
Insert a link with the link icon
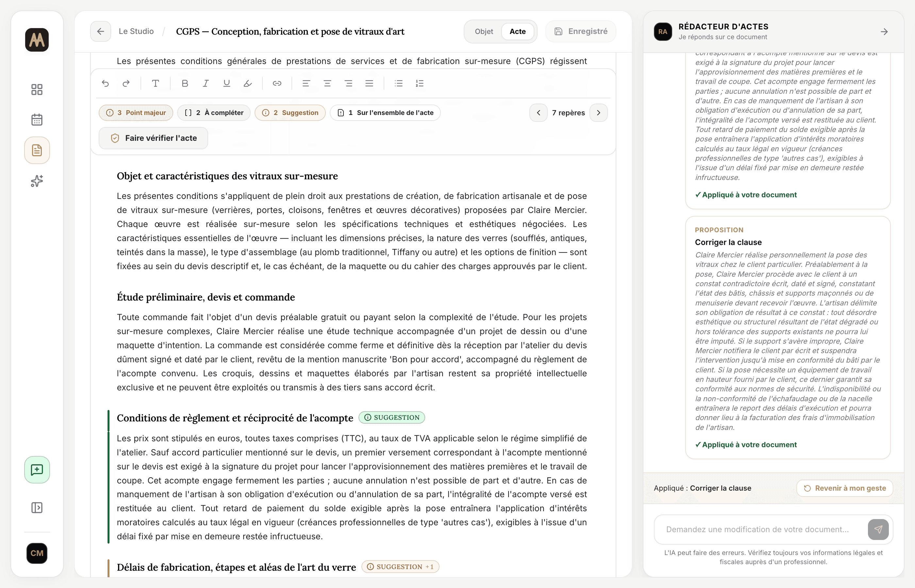(277, 83)
